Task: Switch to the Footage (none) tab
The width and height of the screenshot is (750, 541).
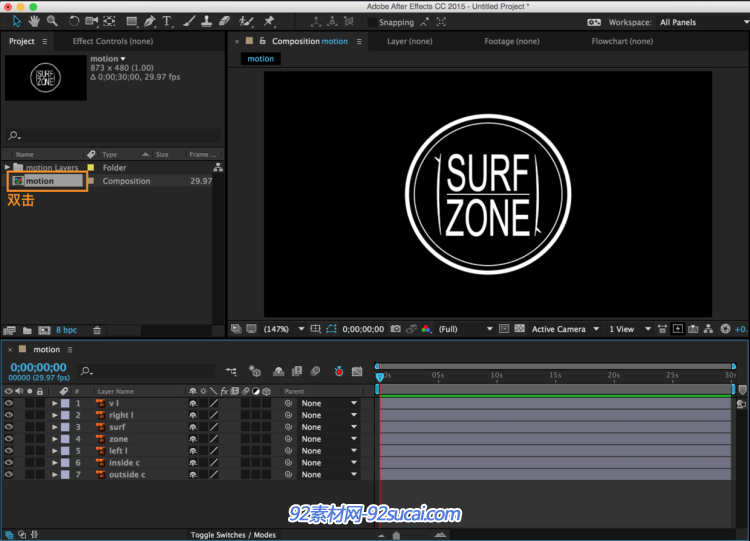Action: [x=512, y=41]
